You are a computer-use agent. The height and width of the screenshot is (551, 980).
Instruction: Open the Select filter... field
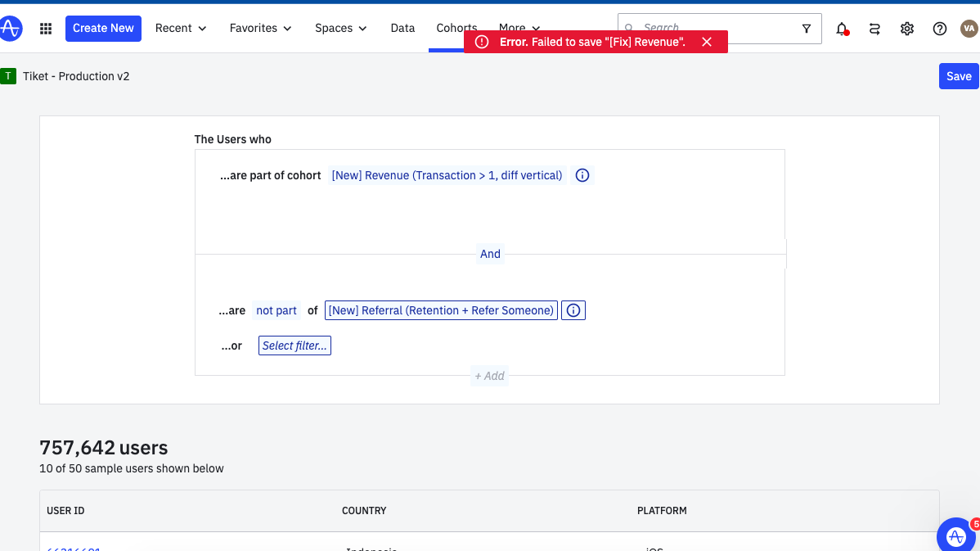click(x=294, y=346)
